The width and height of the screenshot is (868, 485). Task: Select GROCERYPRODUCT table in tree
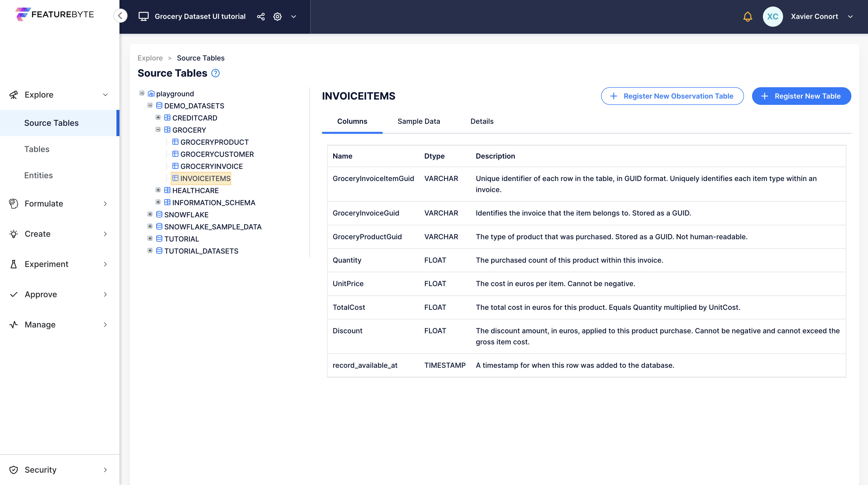(214, 142)
